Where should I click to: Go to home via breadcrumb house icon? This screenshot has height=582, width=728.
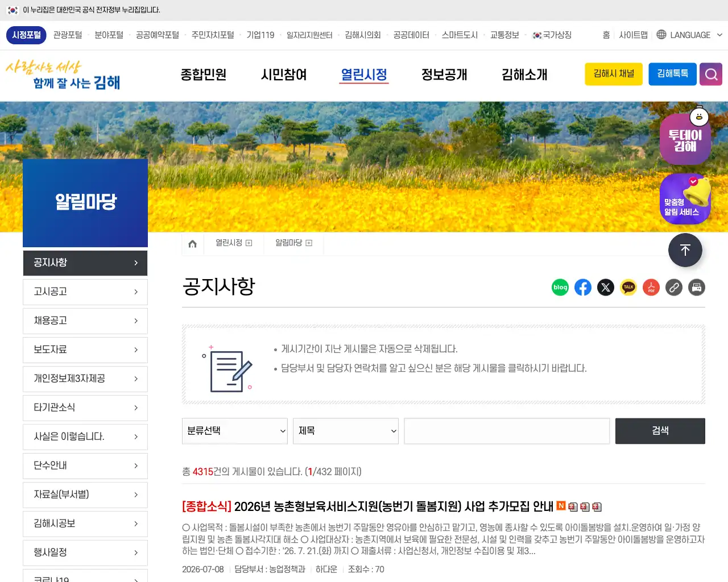pyautogui.click(x=192, y=244)
